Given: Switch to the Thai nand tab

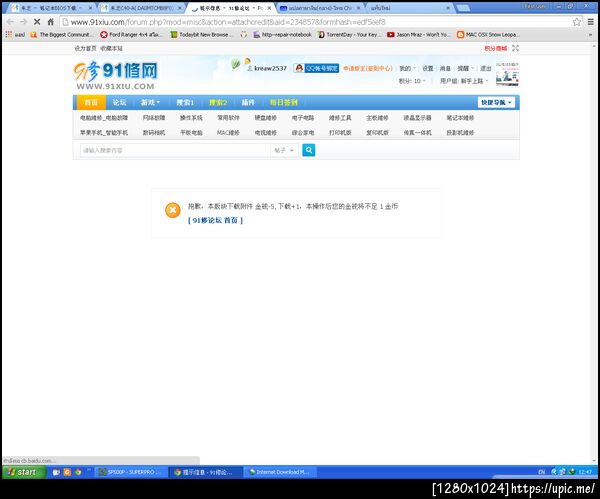Looking at the screenshot, I should 321,8.
